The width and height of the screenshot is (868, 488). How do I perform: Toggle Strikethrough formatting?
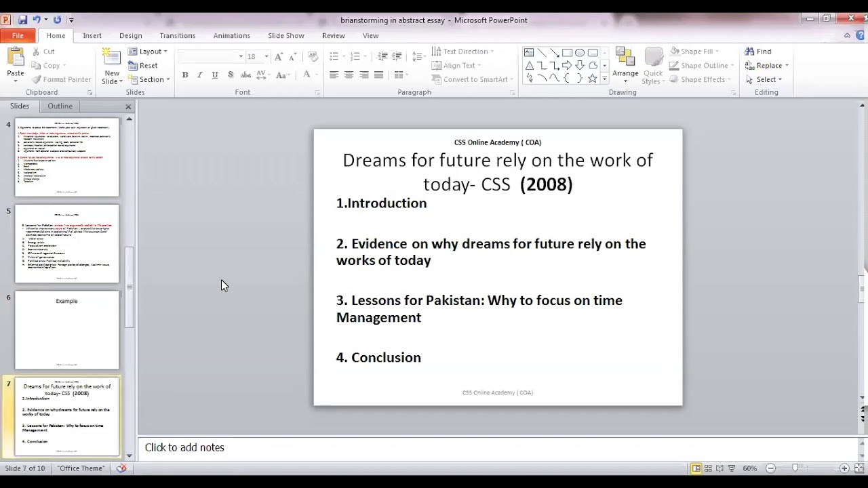246,75
